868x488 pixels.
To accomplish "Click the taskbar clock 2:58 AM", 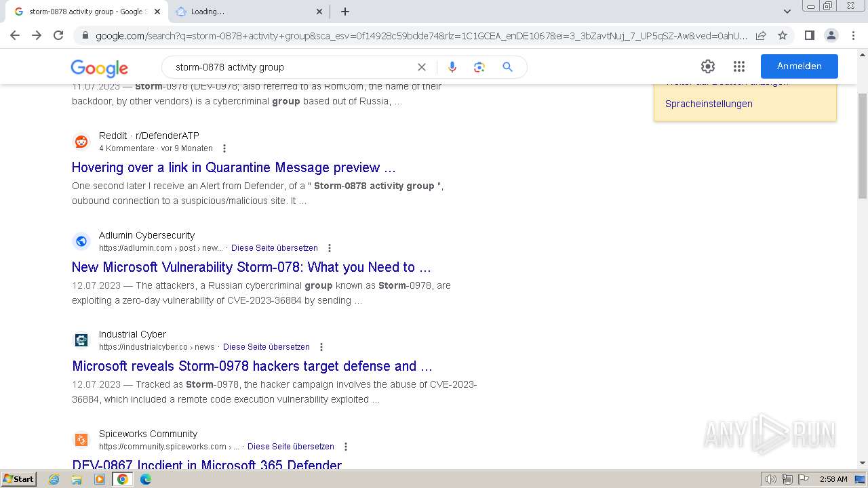I will tap(833, 479).
